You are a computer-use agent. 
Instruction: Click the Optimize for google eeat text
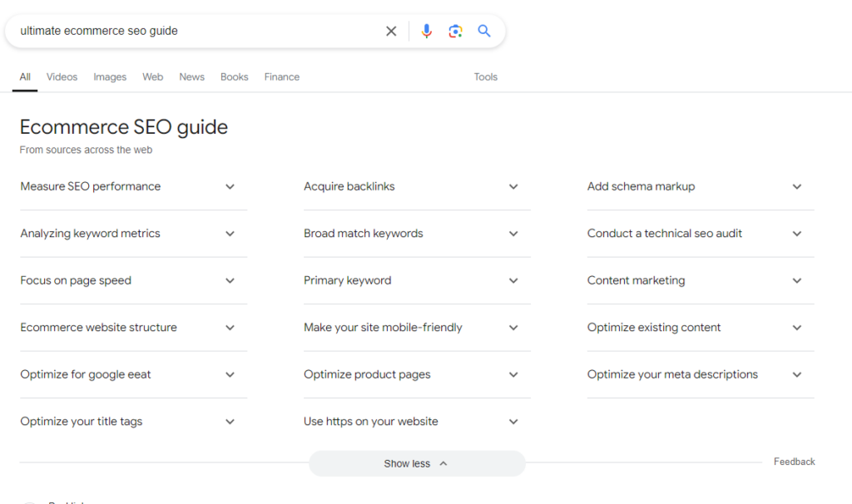coord(86,375)
